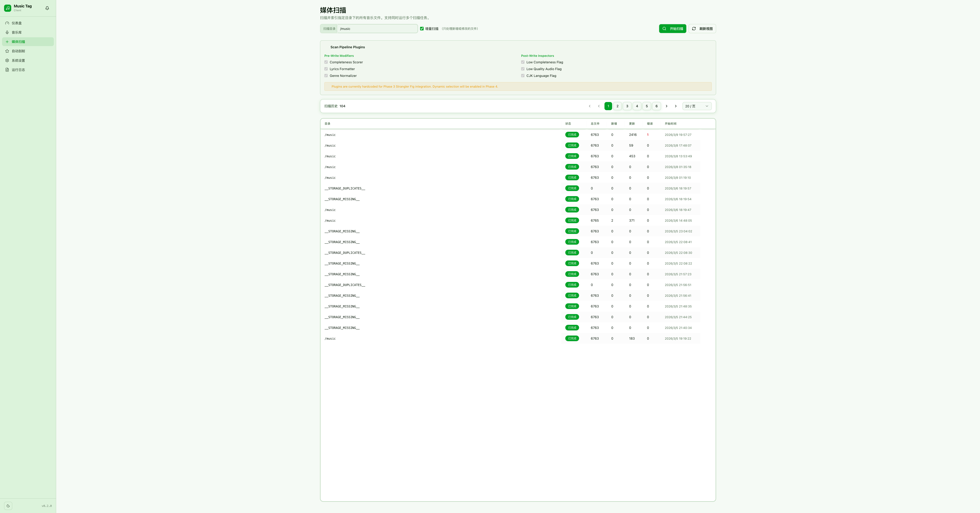Go to next page chevron
Screen dimensions: 980x513
tap(666, 106)
